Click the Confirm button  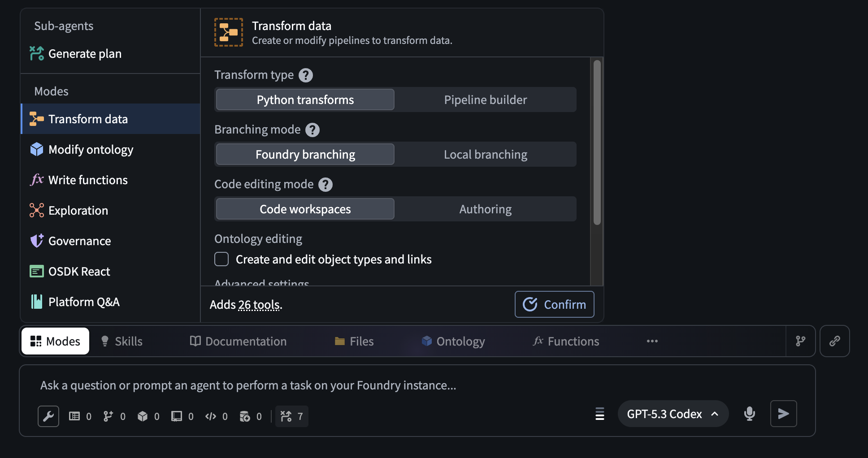click(x=554, y=304)
